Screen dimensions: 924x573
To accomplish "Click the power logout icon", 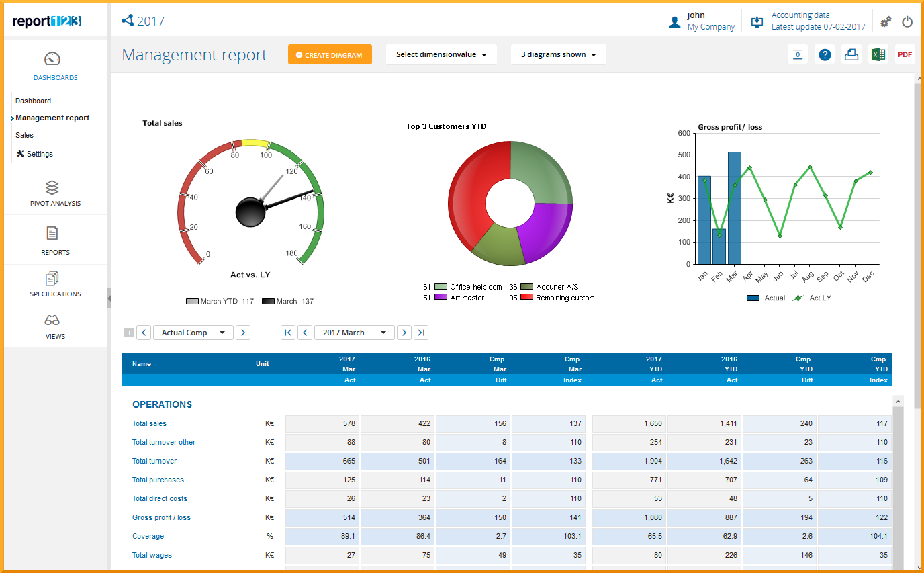I will pos(907,21).
